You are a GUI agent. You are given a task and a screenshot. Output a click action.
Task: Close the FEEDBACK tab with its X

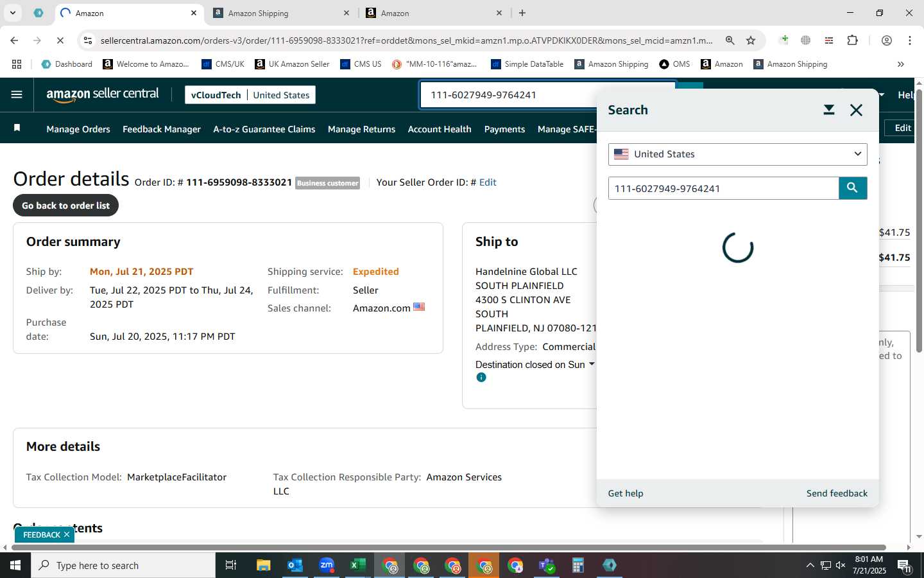pyautogui.click(x=67, y=534)
